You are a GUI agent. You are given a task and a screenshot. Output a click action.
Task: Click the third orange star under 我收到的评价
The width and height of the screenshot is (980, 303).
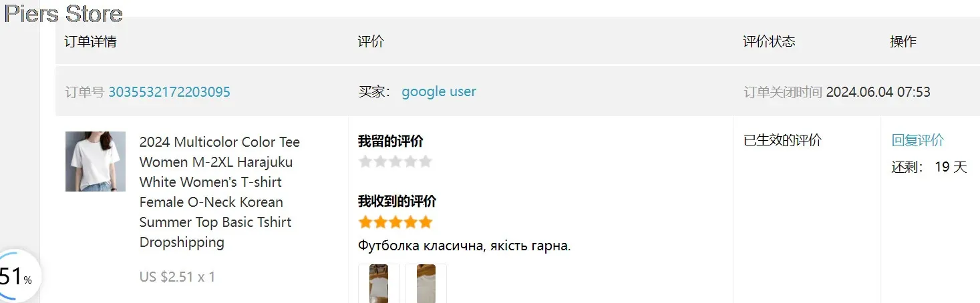click(395, 222)
